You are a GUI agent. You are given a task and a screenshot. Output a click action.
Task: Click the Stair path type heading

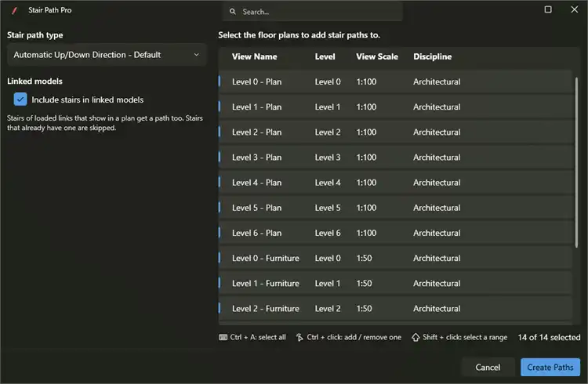[x=34, y=35]
